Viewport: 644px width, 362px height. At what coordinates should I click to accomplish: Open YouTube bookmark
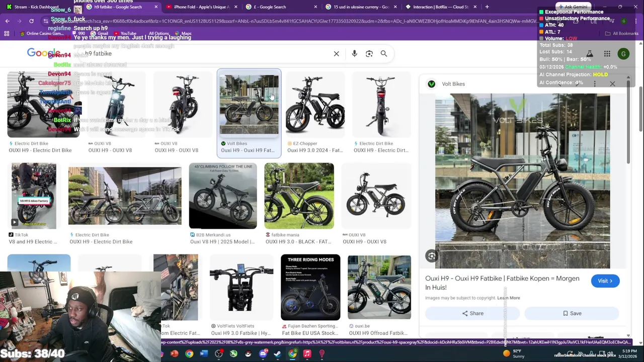tap(124, 34)
